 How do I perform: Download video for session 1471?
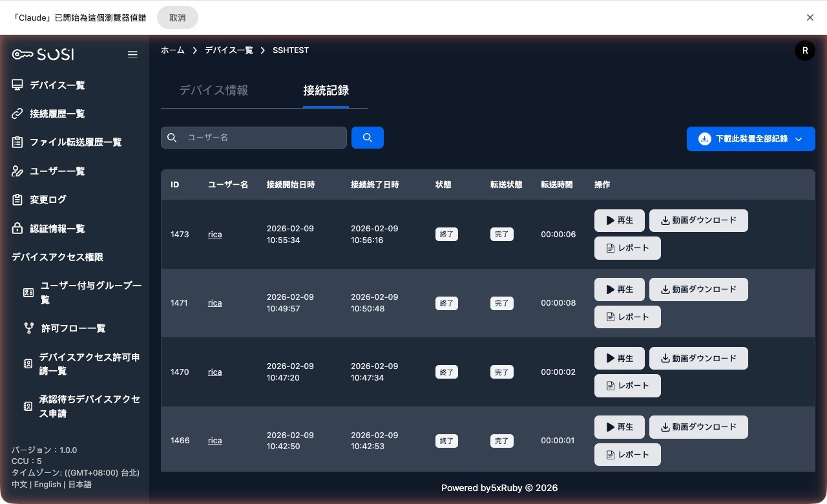tap(698, 289)
